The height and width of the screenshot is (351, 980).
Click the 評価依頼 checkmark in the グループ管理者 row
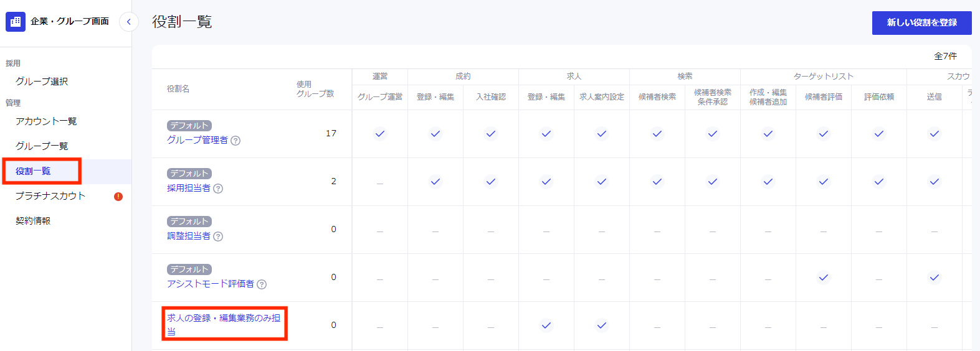coord(879,133)
